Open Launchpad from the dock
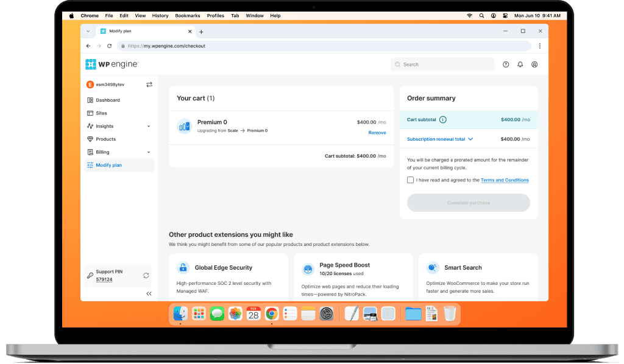 coord(199,314)
